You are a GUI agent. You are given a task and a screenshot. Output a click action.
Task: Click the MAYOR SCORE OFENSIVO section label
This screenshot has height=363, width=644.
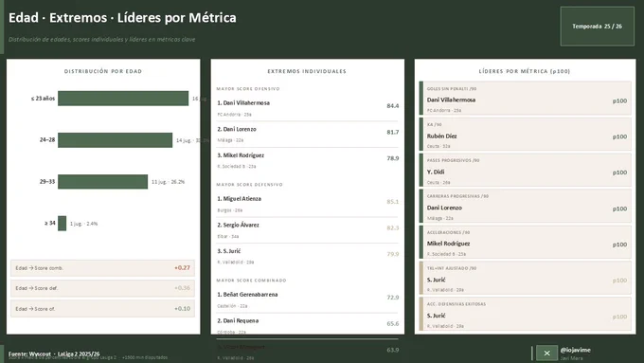248,89
